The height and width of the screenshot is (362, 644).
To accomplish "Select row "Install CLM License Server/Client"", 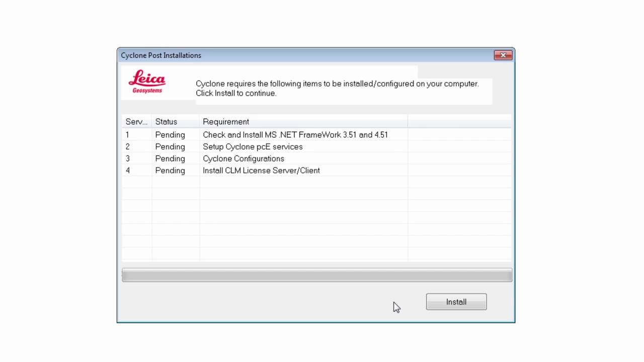I will 316,170.
